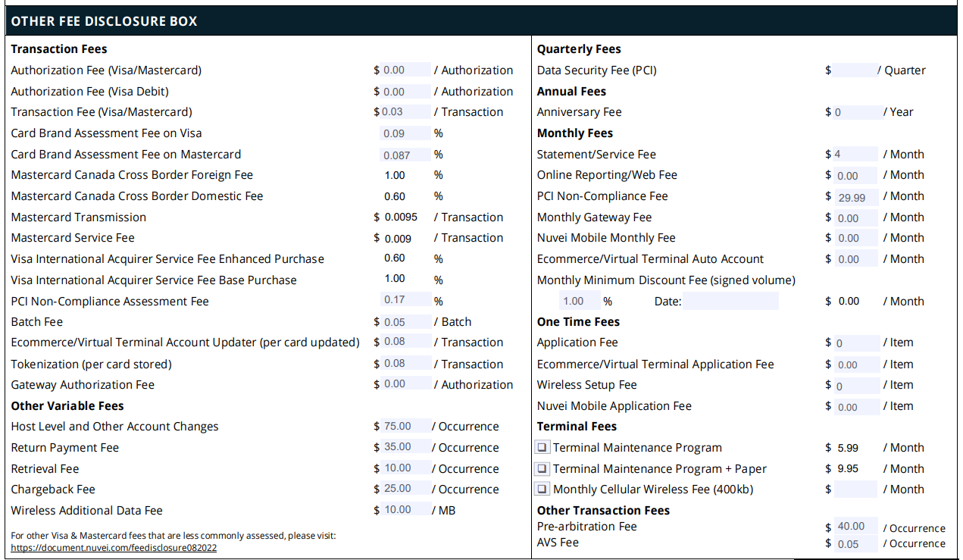The image size is (963, 560).
Task: Click the Chargeback Fee amount field
Action: point(405,490)
